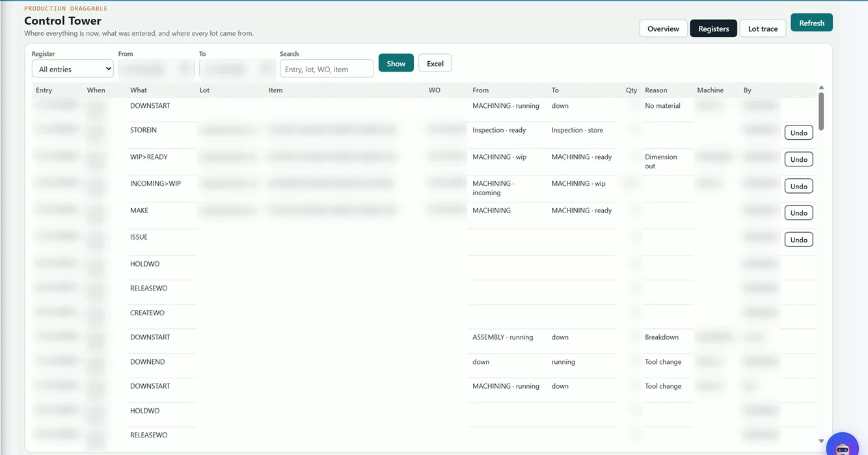Viewport: 868px width, 455px height.
Task: Undo the INCOMING>WIP entry
Action: tap(798, 187)
